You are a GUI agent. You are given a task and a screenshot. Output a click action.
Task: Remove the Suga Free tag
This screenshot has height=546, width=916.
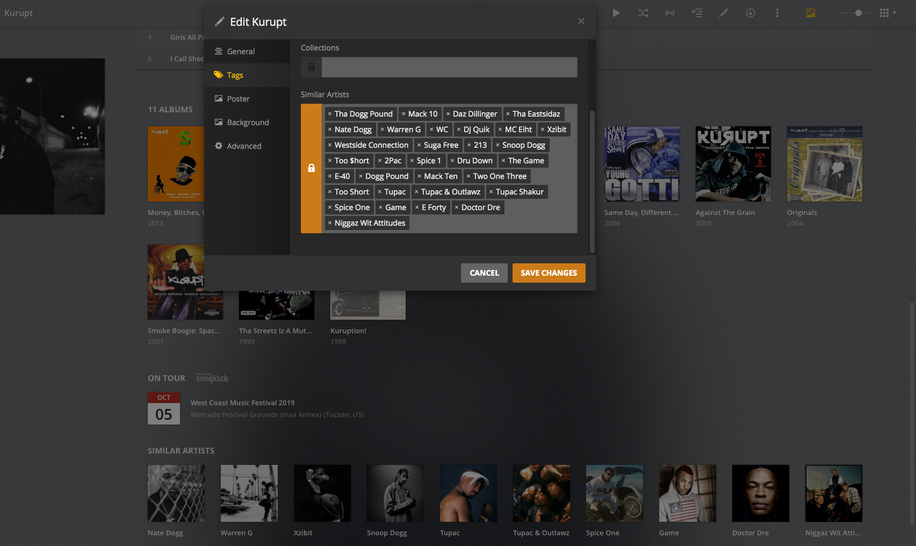[419, 145]
